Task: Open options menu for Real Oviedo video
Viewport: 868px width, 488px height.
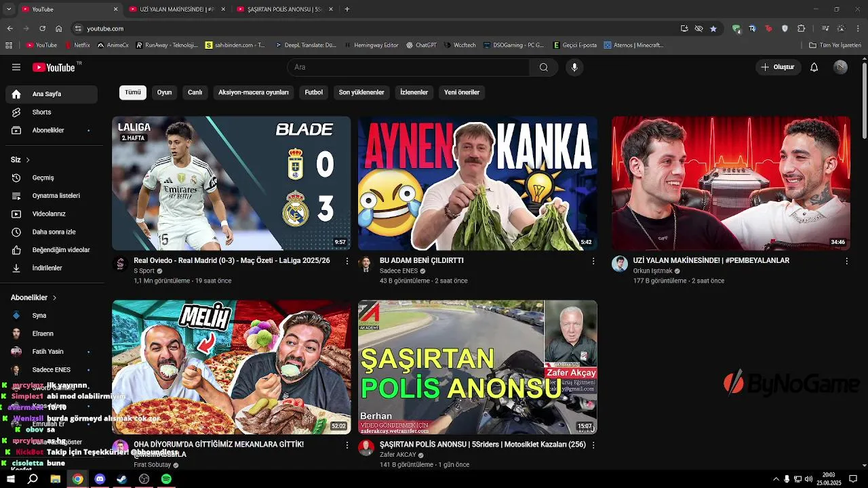Action: click(347, 261)
